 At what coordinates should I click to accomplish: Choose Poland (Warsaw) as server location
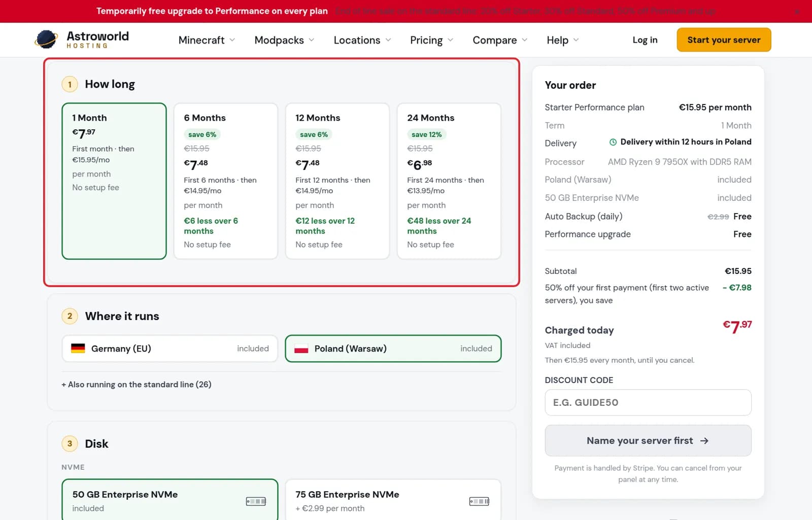pyautogui.click(x=393, y=349)
